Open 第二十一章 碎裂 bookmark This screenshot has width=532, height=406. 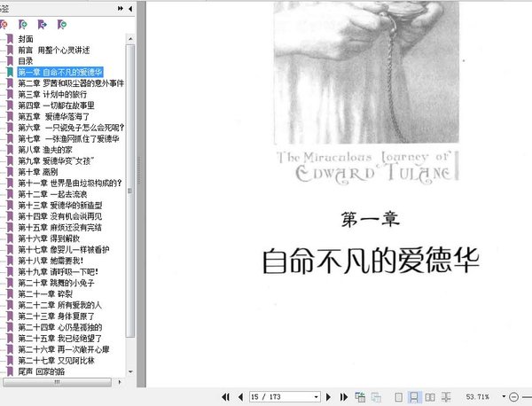(x=45, y=293)
